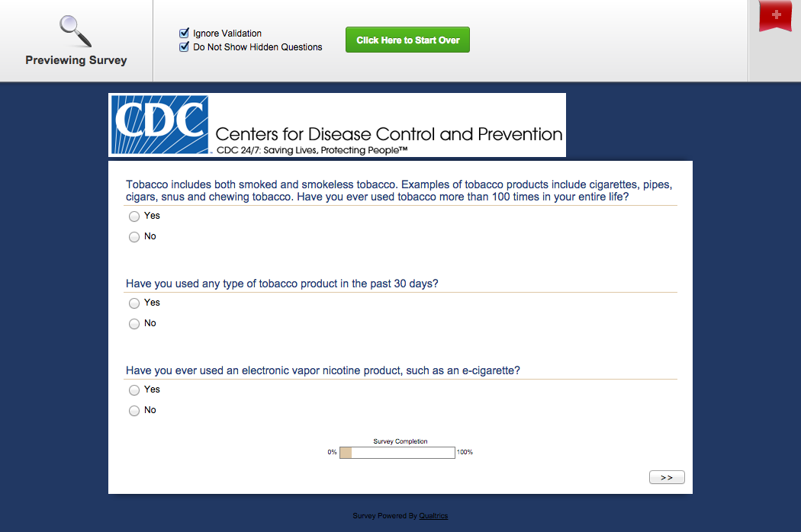Image resolution: width=801 pixels, height=532 pixels.
Task: Choose No for tobacco in past 30 days
Action: click(134, 324)
